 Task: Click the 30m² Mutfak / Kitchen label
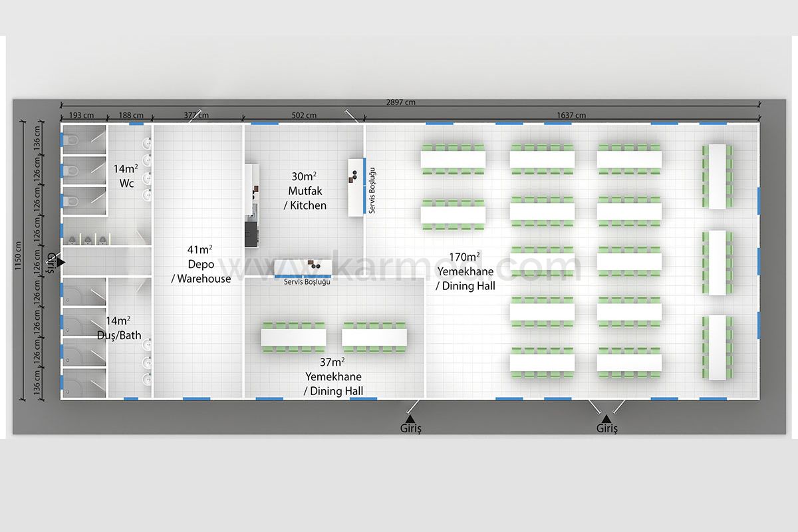click(305, 191)
